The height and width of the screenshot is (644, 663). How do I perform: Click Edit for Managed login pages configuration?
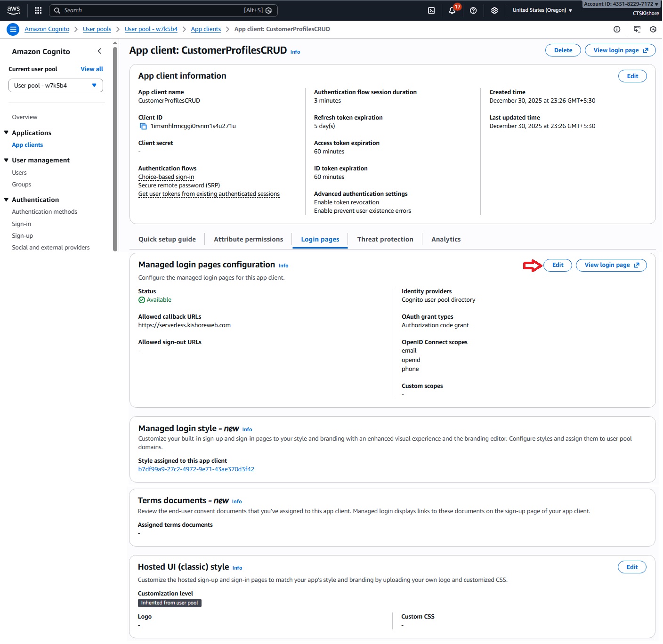(x=558, y=265)
